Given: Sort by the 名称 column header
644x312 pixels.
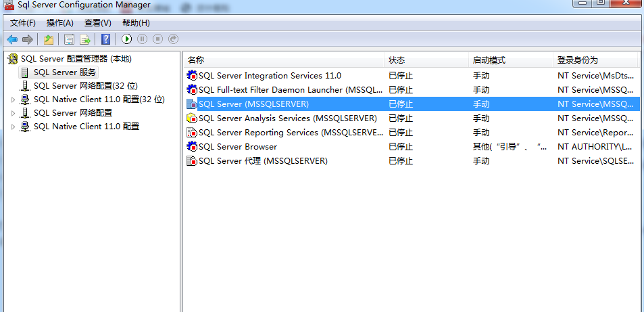Looking at the screenshot, I should click(284, 60).
